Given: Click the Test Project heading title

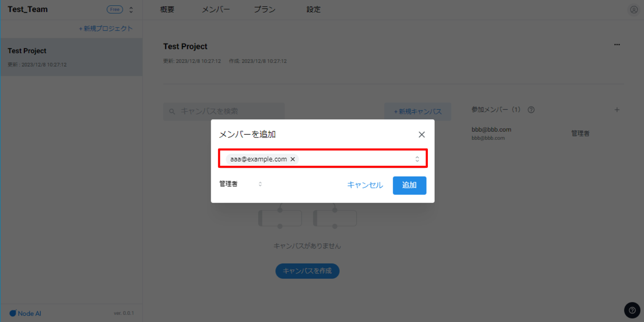Looking at the screenshot, I should [x=185, y=47].
